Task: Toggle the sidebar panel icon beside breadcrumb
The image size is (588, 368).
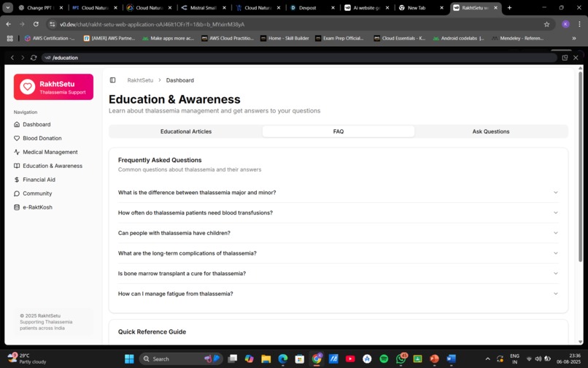Action: click(112, 80)
